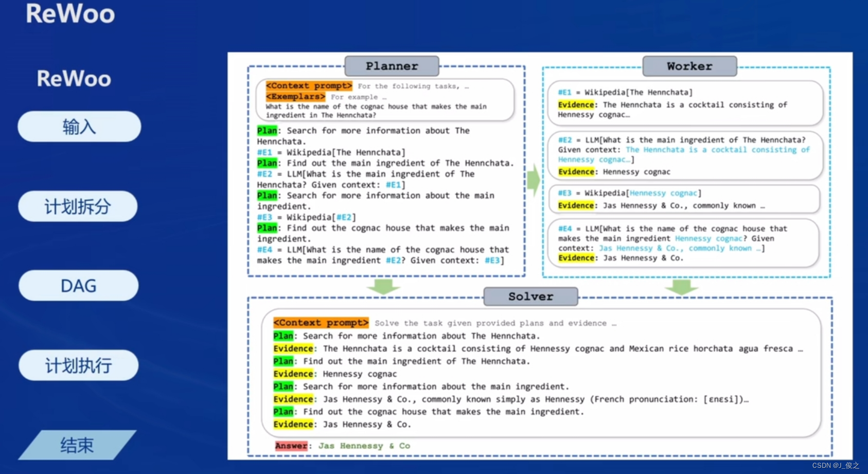Click Solver plan 'Find out the cognac house'
The width and height of the screenshot is (868, 474).
(429, 412)
